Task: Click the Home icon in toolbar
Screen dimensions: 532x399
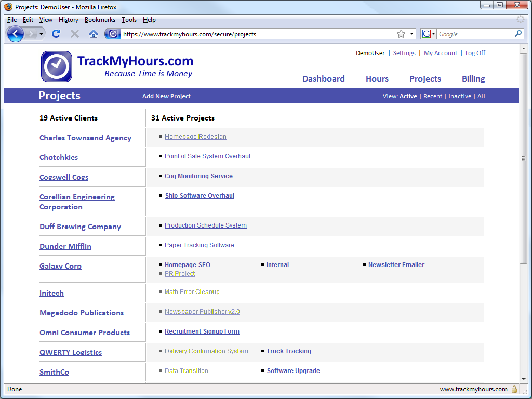Action: [94, 34]
